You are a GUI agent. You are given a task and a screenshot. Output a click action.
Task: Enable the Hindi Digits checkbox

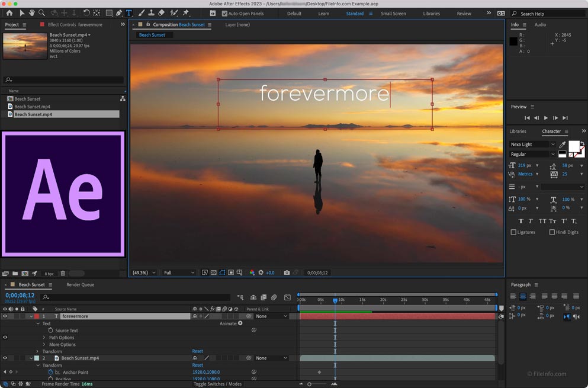(552, 232)
